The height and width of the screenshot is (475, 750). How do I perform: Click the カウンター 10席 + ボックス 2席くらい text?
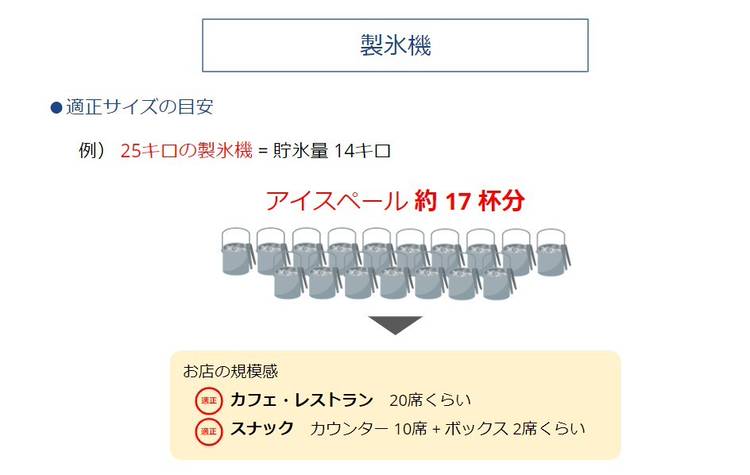[x=448, y=429]
